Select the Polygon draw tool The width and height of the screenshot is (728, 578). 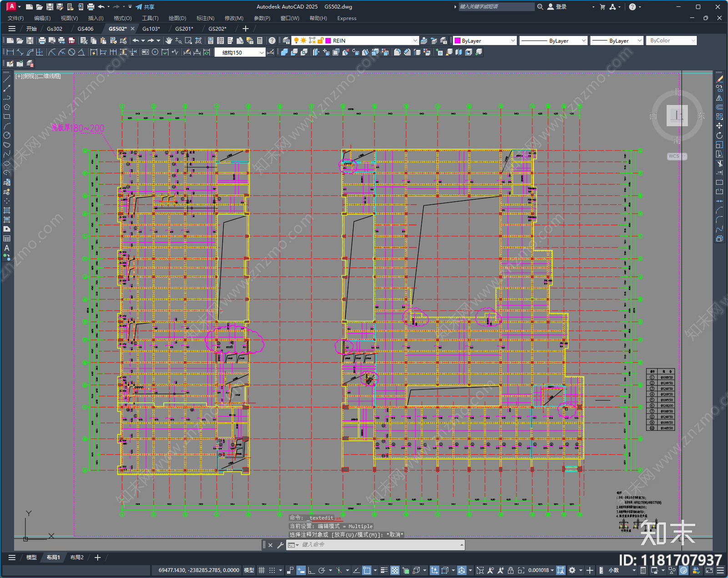[7, 107]
